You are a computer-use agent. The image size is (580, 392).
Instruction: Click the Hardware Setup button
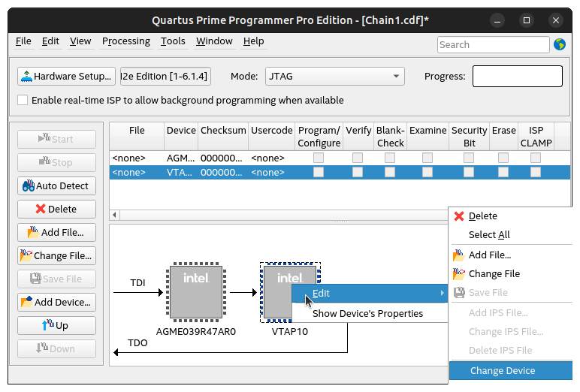tap(66, 76)
